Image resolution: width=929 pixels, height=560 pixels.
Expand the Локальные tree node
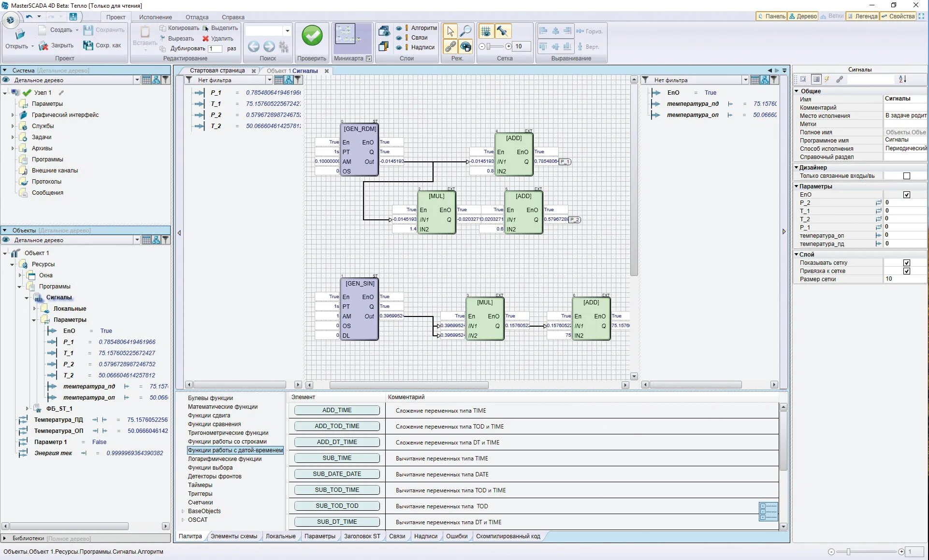pyautogui.click(x=34, y=309)
